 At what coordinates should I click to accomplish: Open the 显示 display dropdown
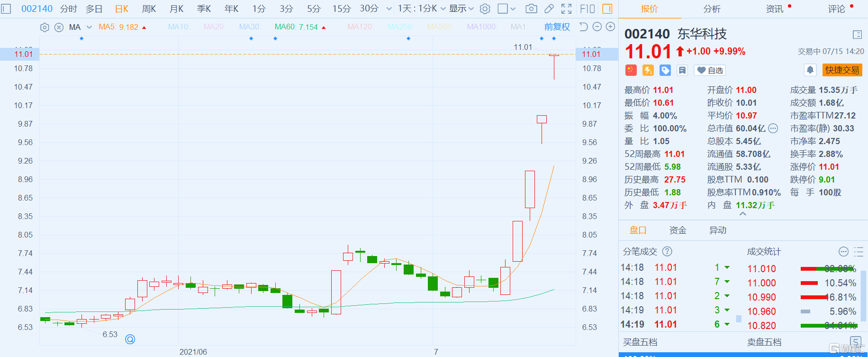(461, 9)
